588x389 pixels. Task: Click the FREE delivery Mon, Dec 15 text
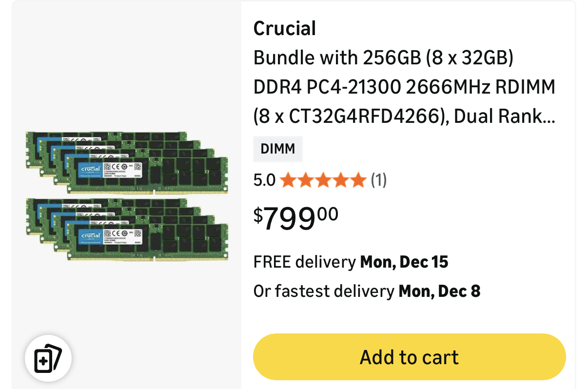(351, 262)
